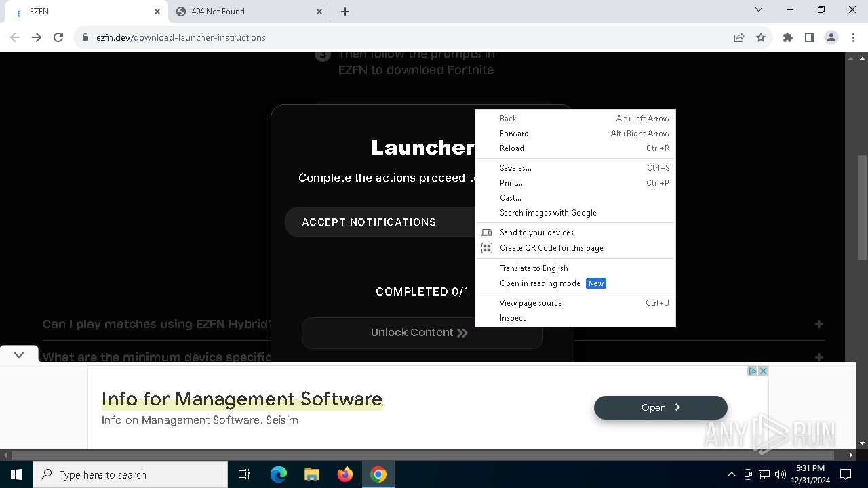Close the 404 Not Found tab
The width and height of the screenshot is (868, 488).
coord(320,11)
